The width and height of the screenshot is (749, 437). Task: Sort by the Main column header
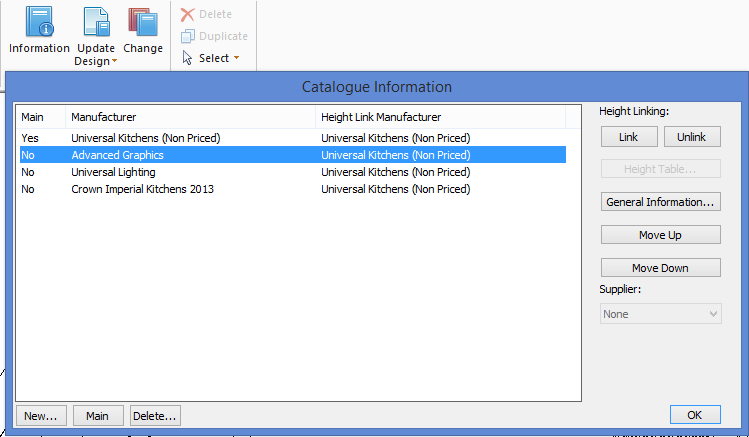pos(41,117)
